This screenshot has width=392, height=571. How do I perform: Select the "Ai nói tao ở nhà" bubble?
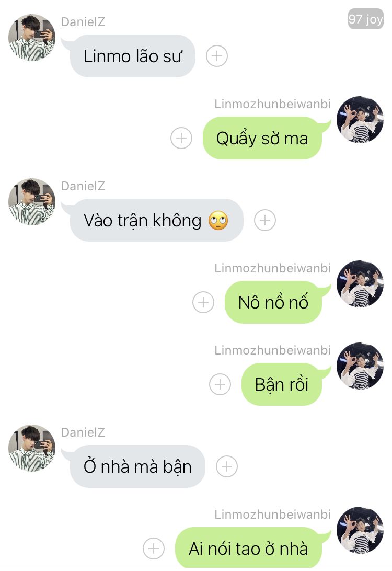[248, 548]
